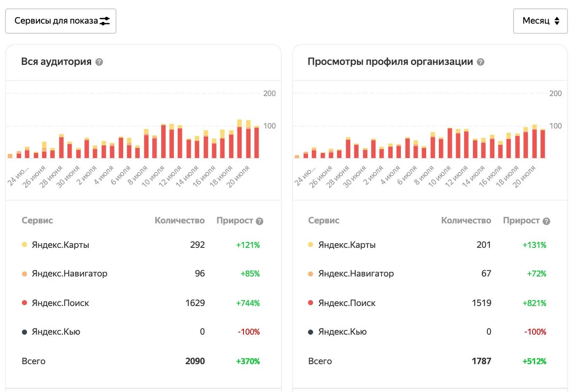Select Яндекс.Поиск row in Вся аудитория table
This screenshot has height=392, width=573.
coord(141,303)
